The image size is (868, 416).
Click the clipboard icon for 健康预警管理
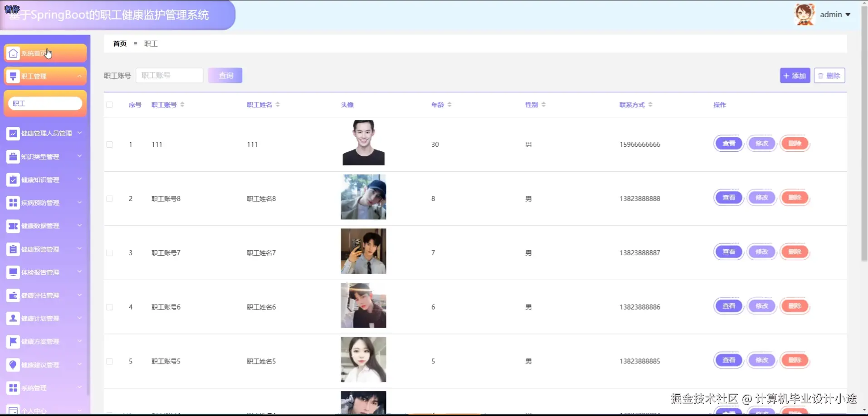tap(13, 249)
